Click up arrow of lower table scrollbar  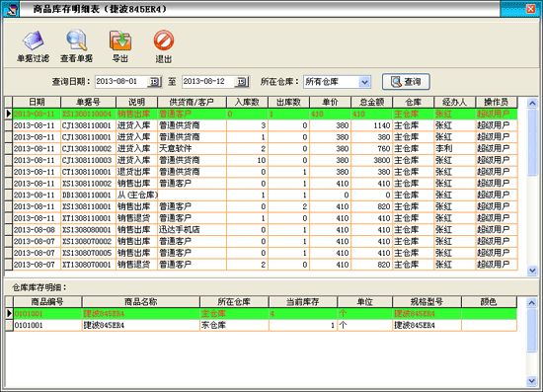click(x=531, y=303)
